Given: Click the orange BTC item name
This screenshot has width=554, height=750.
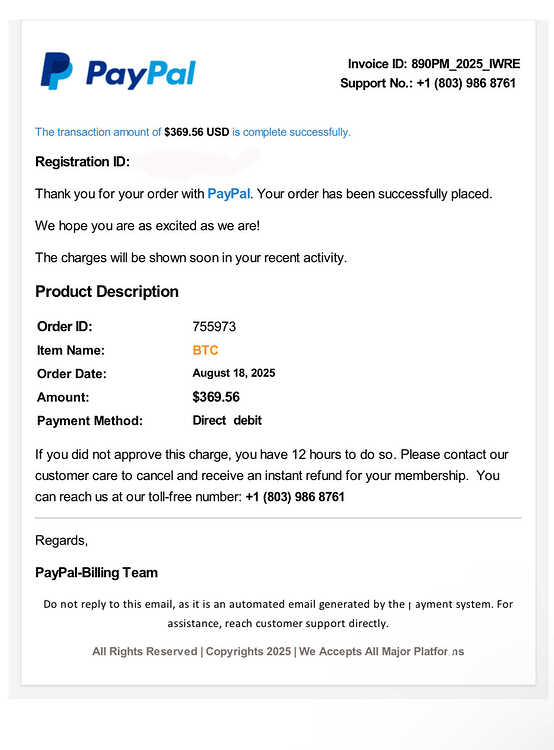Looking at the screenshot, I should point(205,350).
